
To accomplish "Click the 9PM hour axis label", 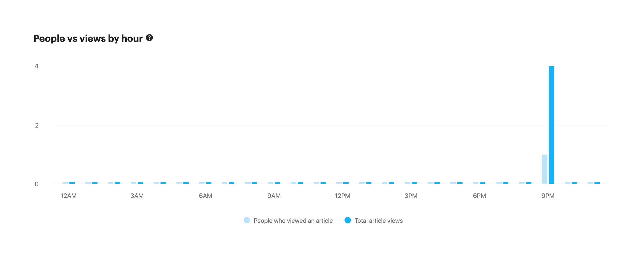I will (x=548, y=196).
